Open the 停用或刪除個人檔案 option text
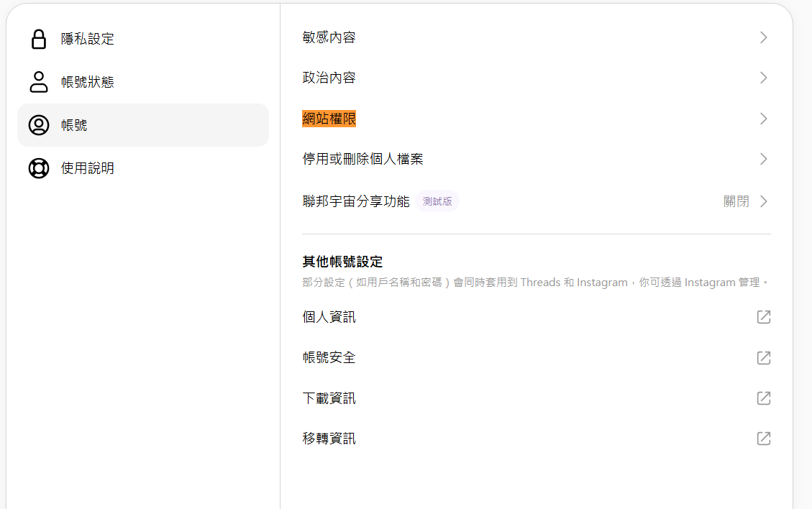 tap(362, 159)
